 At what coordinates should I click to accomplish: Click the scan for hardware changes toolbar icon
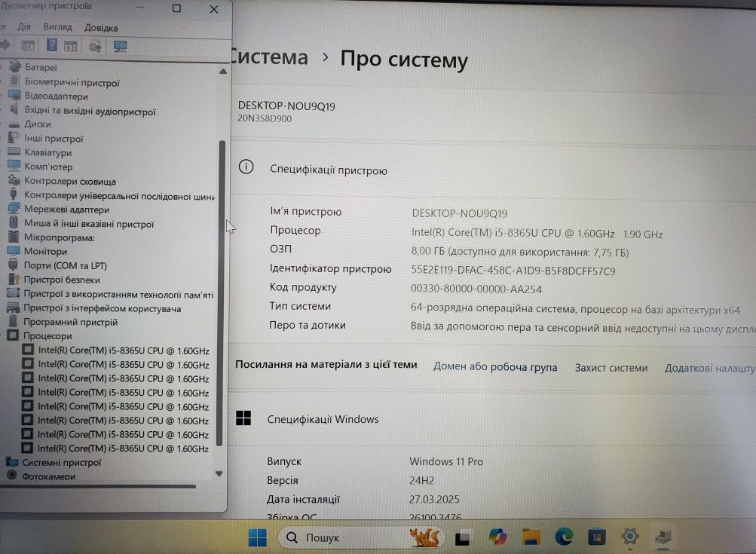[x=95, y=46]
